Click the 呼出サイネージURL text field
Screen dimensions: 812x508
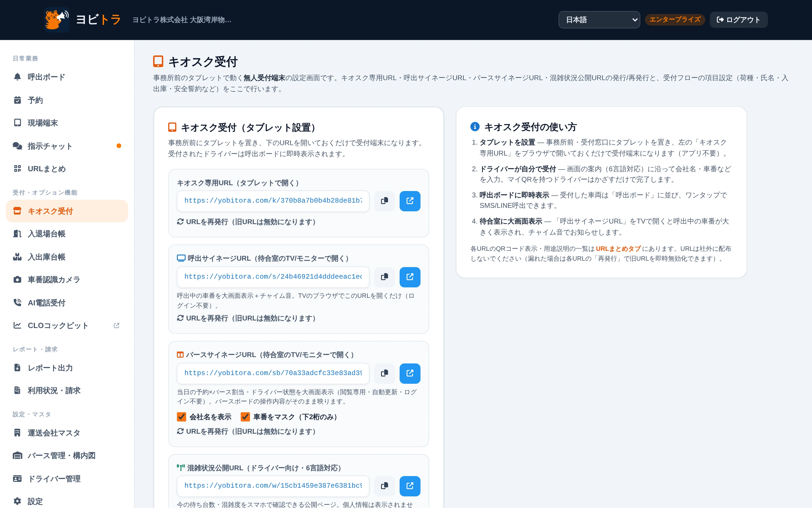273,277
